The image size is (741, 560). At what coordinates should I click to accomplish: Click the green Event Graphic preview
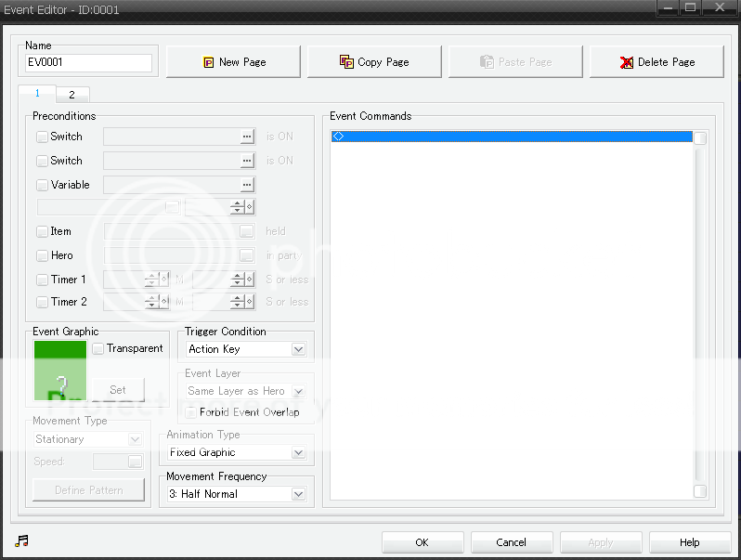[60, 371]
